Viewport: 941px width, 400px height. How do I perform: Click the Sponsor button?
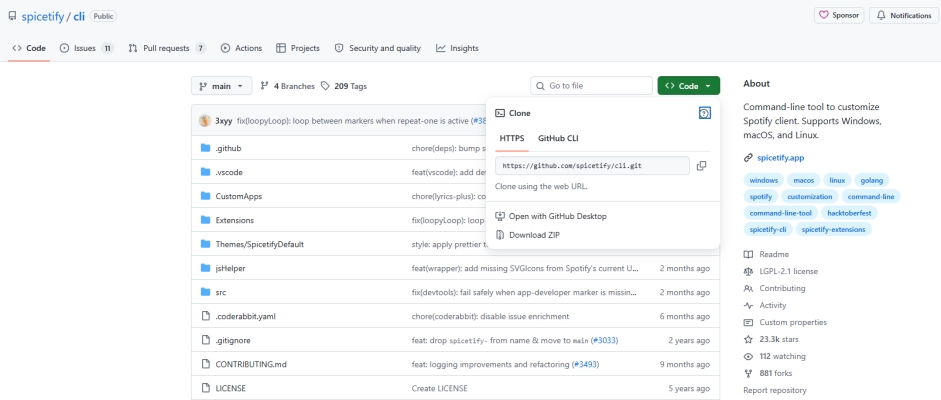[x=838, y=16]
